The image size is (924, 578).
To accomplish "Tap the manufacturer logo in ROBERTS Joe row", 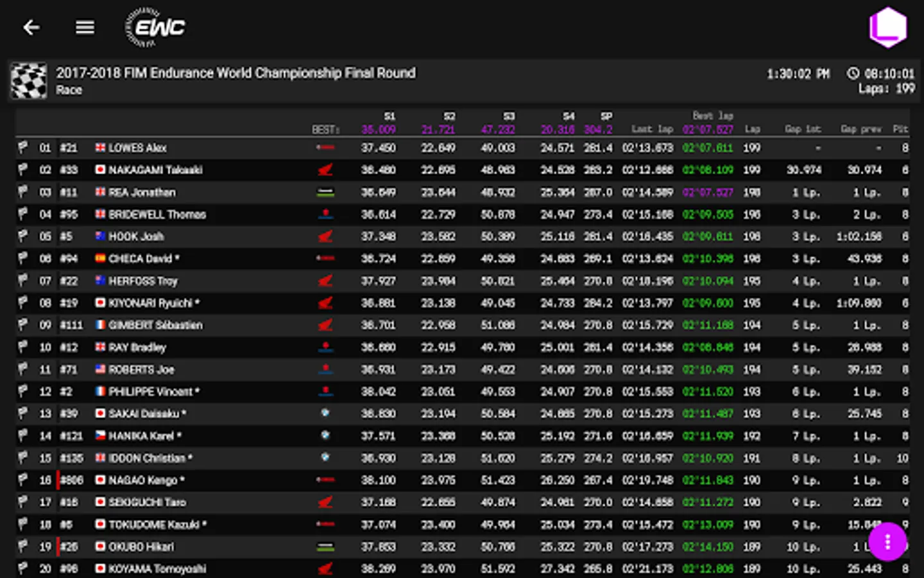I will pos(325,369).
